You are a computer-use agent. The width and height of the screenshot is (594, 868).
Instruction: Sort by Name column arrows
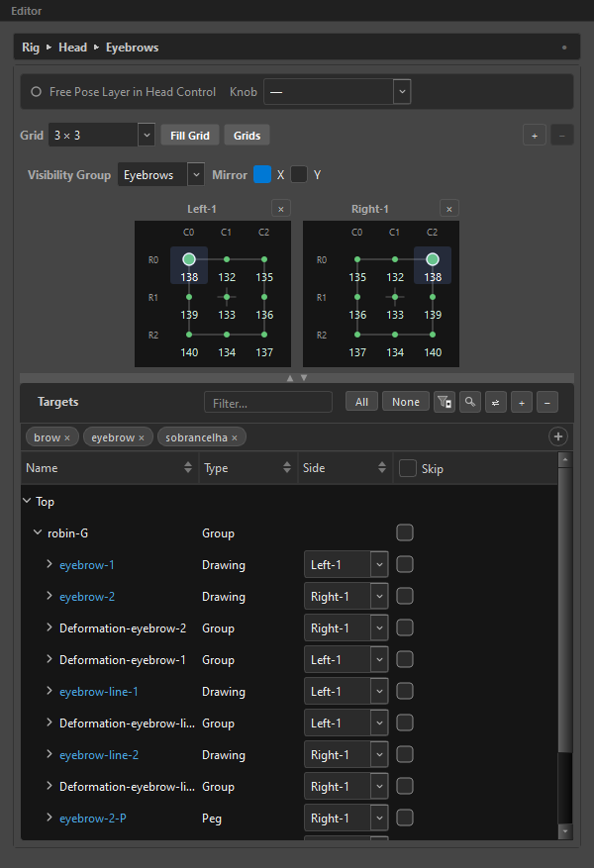[x=188, y=467]
